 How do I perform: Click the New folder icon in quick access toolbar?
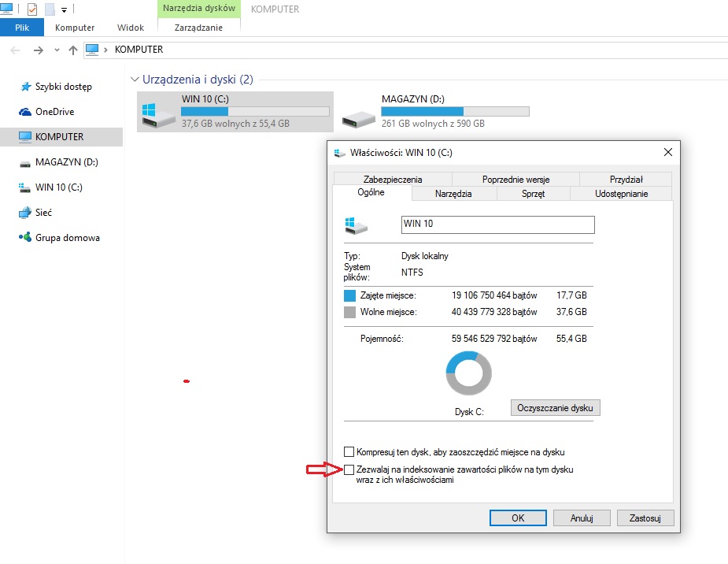[50, 9]
